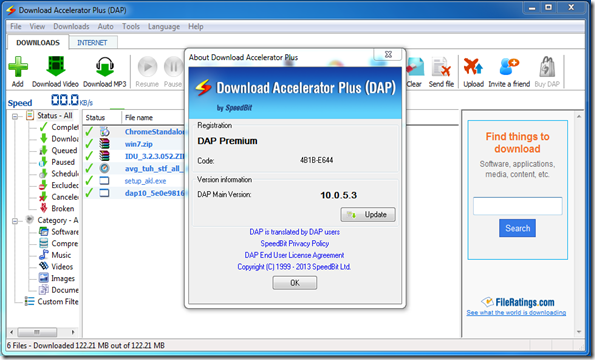The height and width of the screenshot is (360, 595).
Task: Open the Auto menu
Action: tap(105, 27)
